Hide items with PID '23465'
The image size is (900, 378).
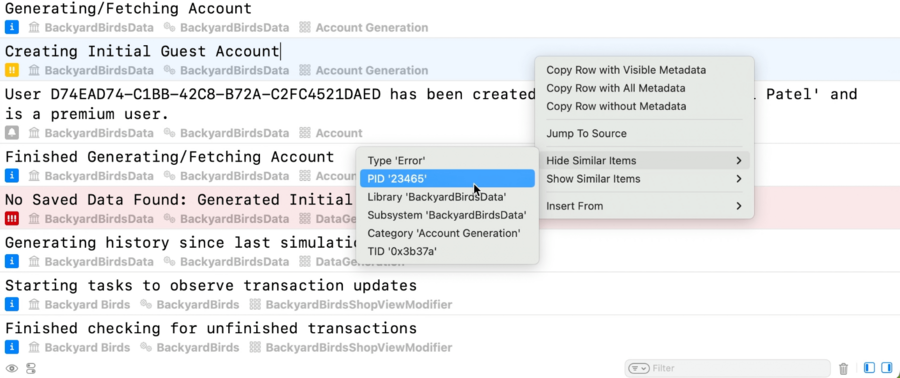tap(447, 178)
